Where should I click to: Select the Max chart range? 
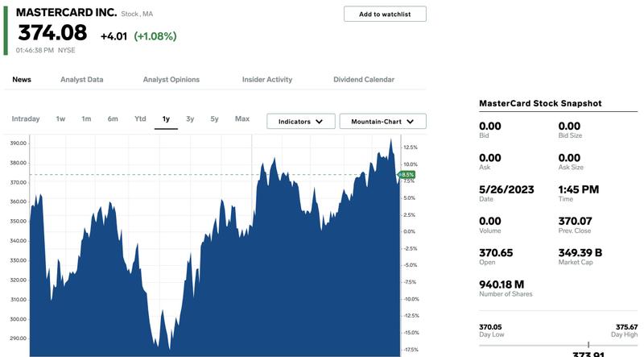tap(242, 118)
